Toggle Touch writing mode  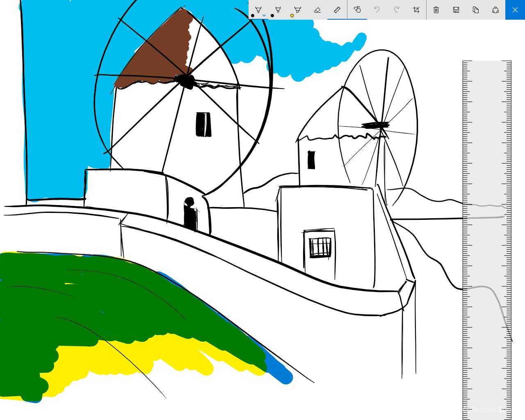tap(357, 10)
